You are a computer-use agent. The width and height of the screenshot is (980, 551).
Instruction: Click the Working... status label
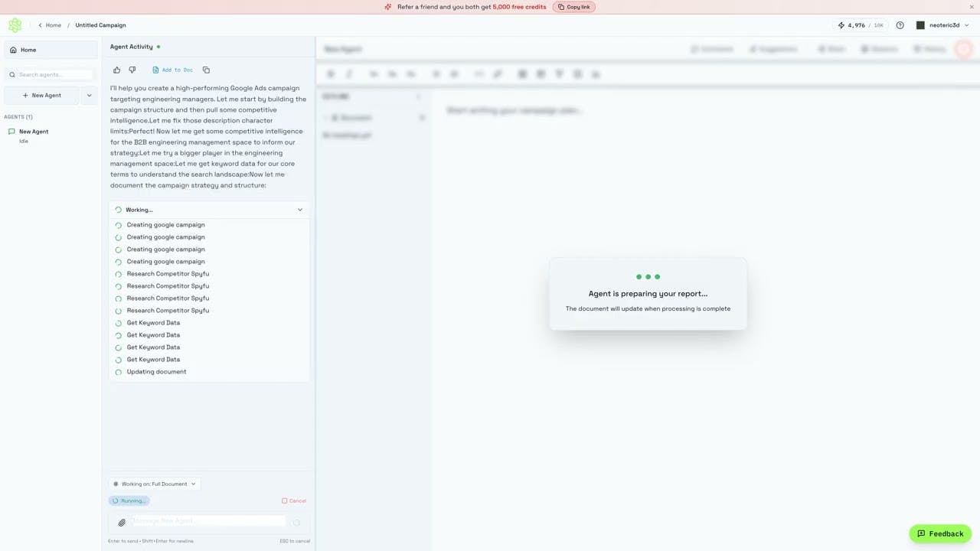point(139,210)
